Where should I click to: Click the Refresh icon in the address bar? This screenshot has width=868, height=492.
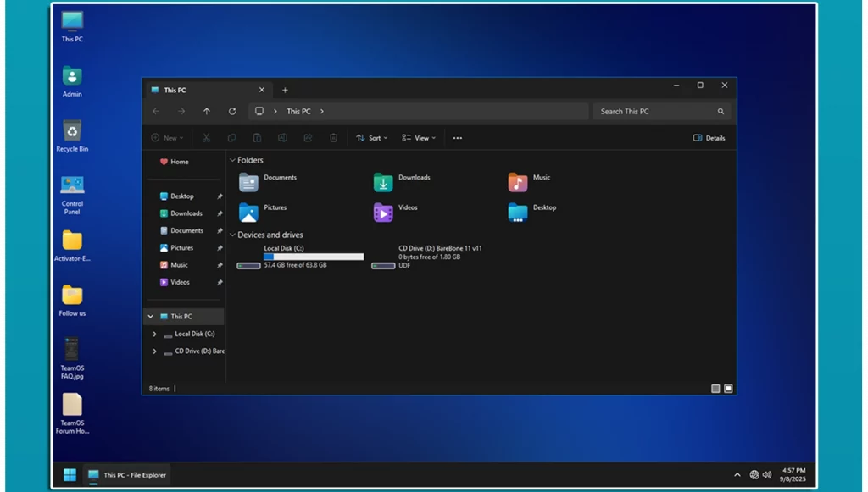[x=232, y=112]
